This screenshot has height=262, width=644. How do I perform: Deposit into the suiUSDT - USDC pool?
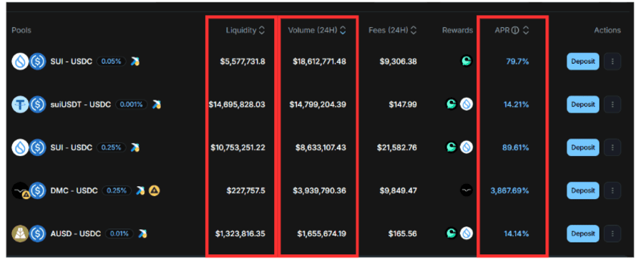pyautogui.click(x=582, y=105)
